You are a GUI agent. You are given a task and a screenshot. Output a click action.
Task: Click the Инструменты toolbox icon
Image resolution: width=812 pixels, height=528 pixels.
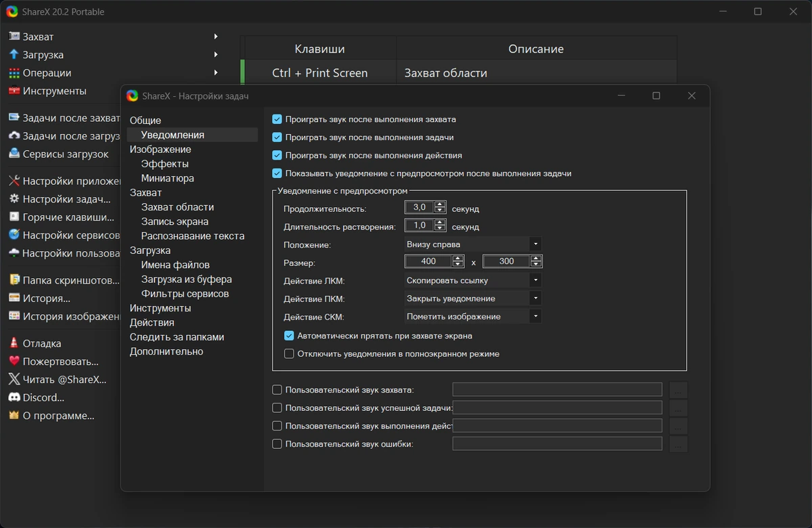tap(14, 91)
